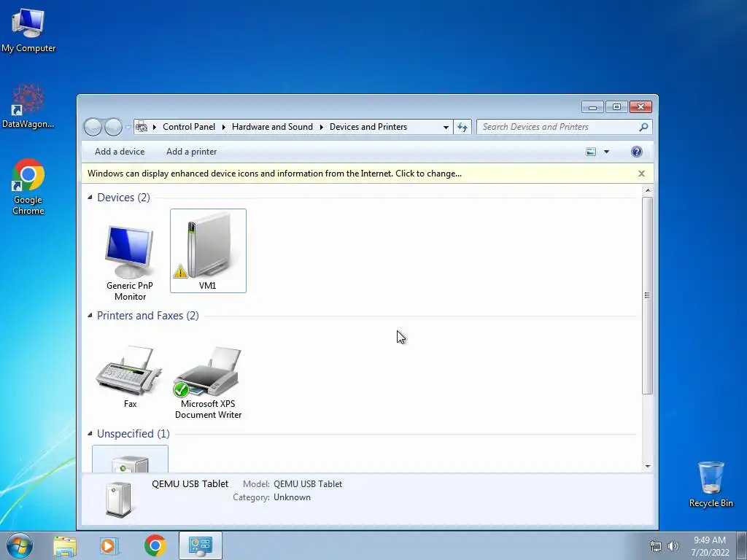Click Devices and Printers in the breadcrumb
Viewport: 747px width, 560px height.
click(368, 127)
